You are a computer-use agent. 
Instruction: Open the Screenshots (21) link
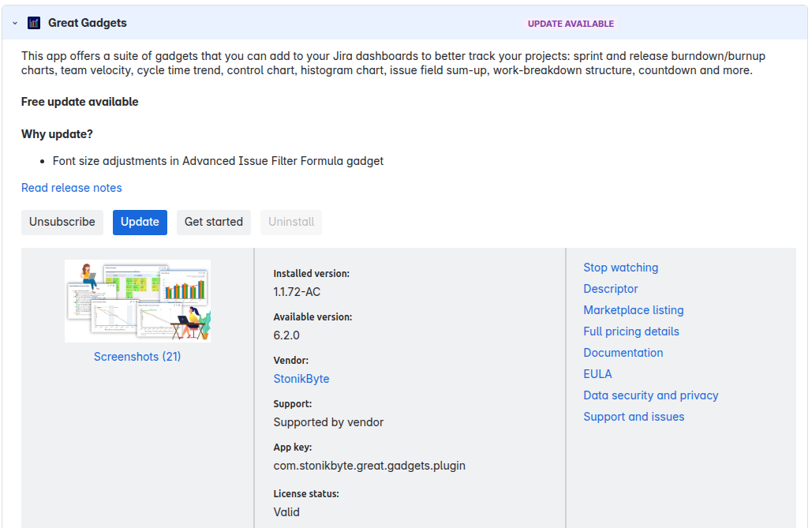pos(137,357)
